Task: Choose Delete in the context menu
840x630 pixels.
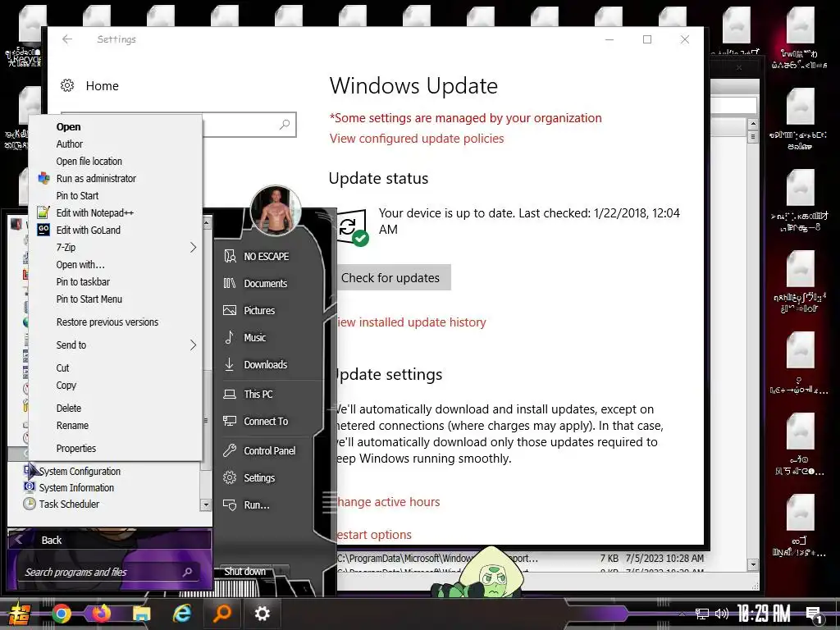Action: pos(115,409)
